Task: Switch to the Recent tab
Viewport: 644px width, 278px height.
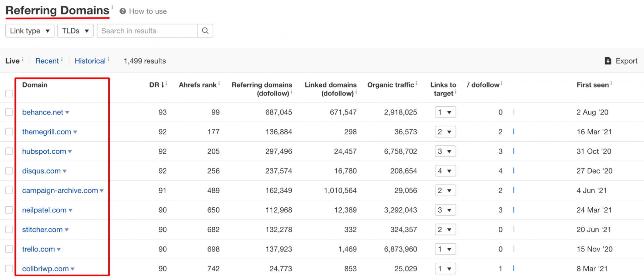Action: [47, 61]
